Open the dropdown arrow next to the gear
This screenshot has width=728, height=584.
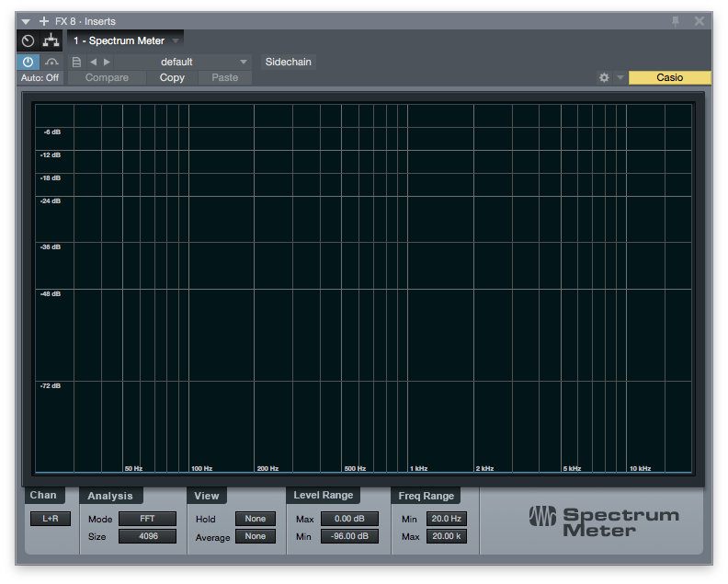(620, 78)
